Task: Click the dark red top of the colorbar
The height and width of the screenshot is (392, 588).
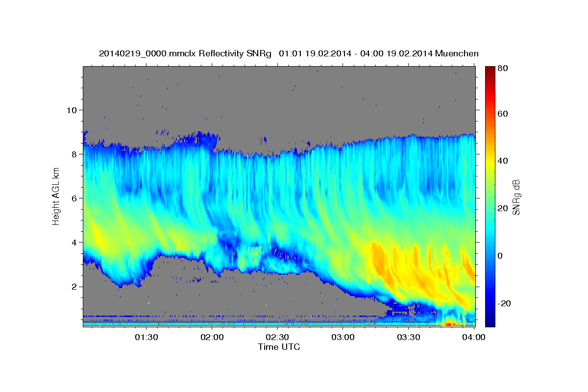Action: [x=490, y=71]
